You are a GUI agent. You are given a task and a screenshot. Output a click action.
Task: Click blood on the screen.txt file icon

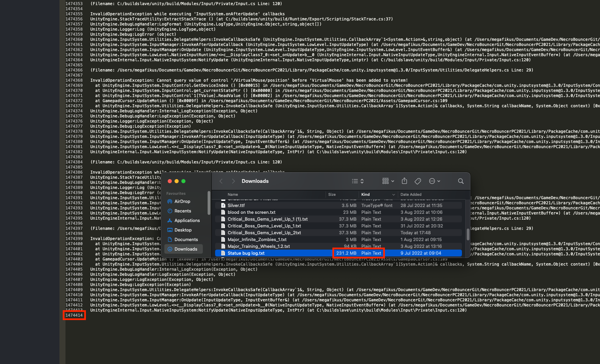223,212
